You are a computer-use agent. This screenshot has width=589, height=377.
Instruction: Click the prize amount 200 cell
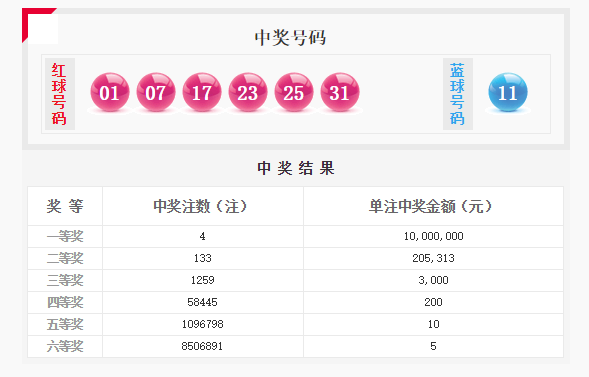coord(433,302)
